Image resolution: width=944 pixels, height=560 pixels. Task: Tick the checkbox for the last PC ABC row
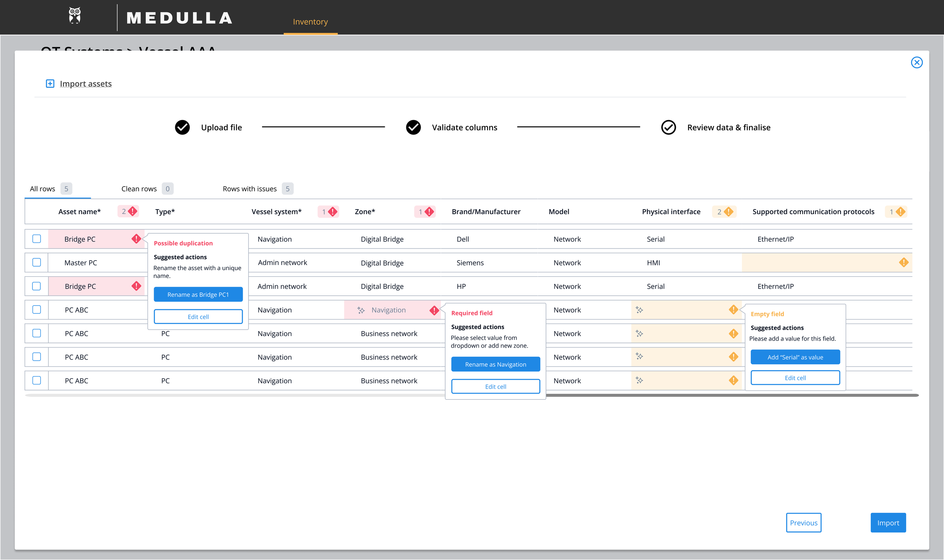pos(37,380)
